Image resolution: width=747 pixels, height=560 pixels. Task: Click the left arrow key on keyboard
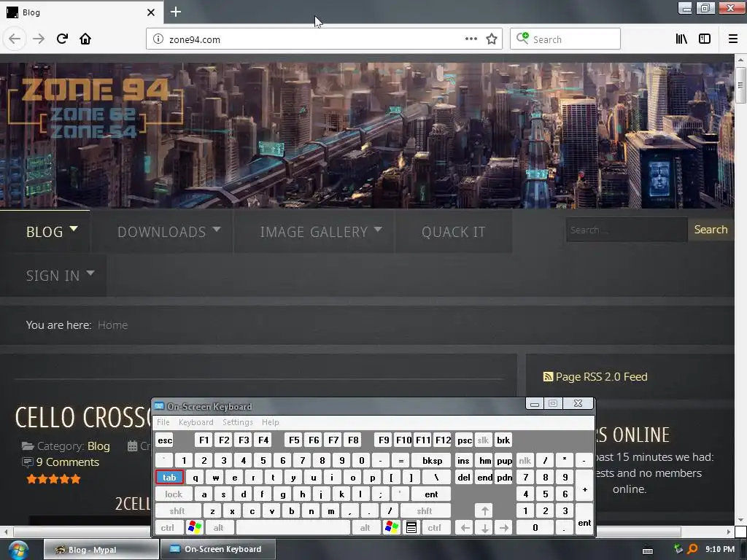(465, 528)
